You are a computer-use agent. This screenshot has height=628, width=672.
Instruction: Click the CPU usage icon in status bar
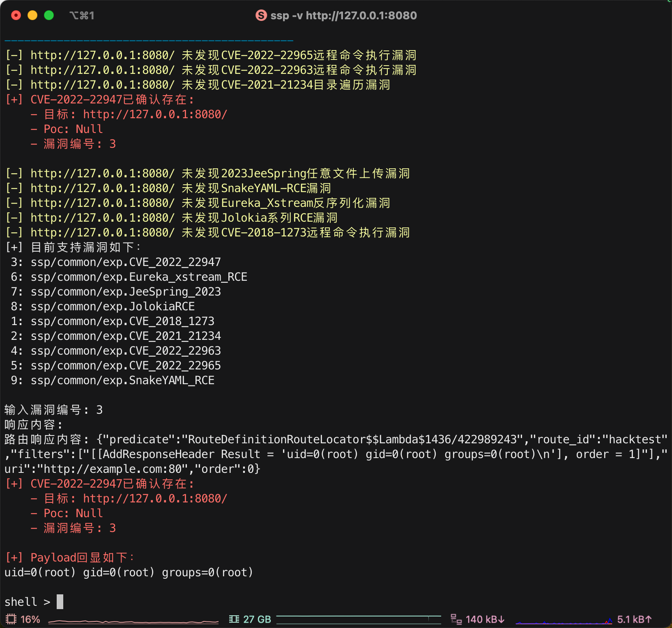(x=11, y=619)
